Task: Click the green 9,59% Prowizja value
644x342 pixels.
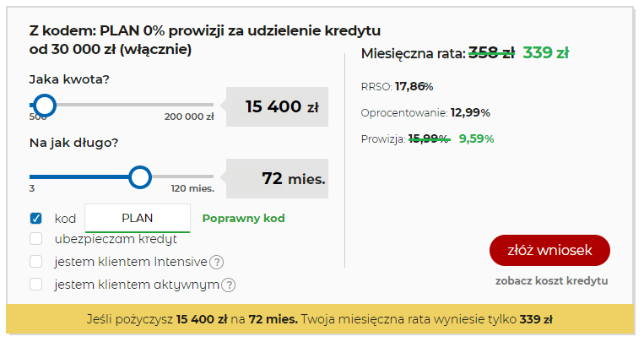Action: coord(476,139)
